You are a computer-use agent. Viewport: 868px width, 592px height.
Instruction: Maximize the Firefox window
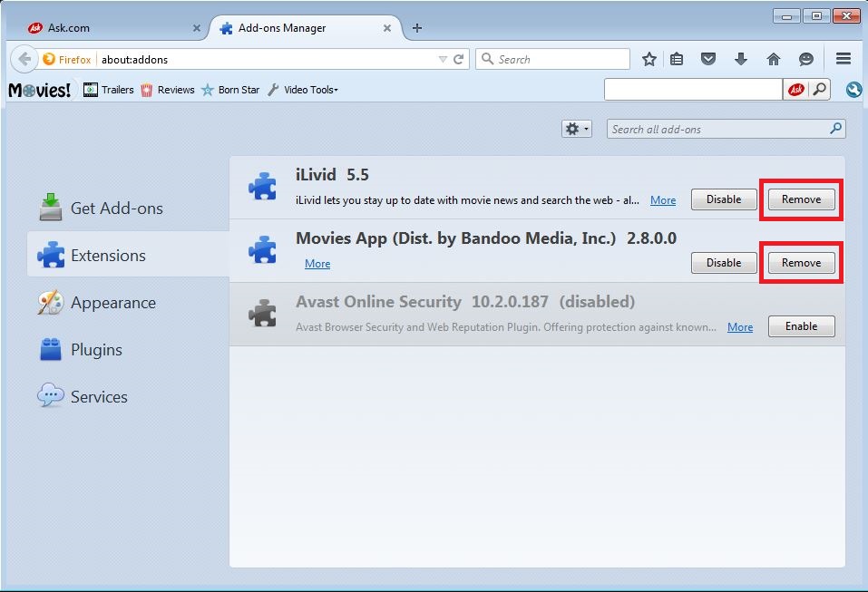coord(816,15)
